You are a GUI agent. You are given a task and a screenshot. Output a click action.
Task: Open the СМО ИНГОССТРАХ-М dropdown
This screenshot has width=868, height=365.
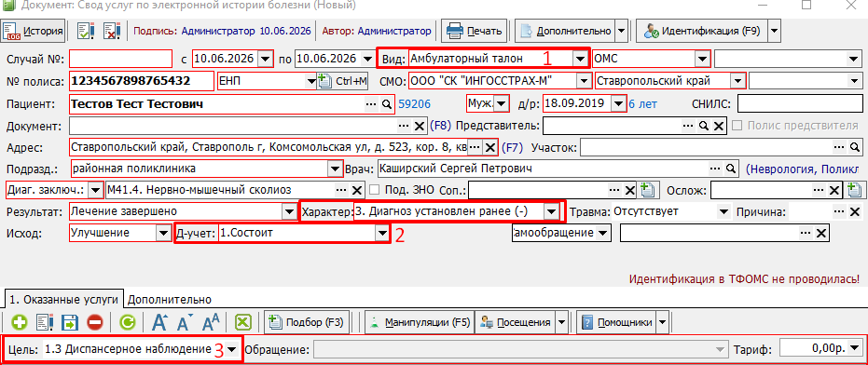pos(584,81)
